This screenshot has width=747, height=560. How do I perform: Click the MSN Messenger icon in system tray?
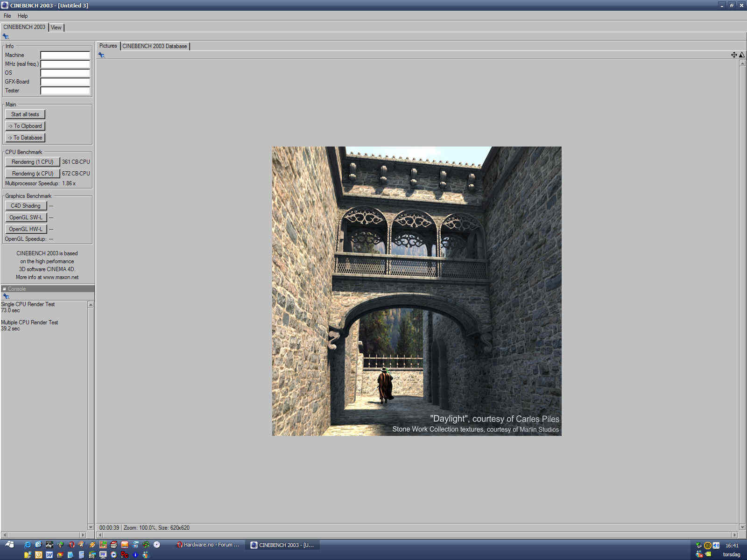click(x=699, y=554)
